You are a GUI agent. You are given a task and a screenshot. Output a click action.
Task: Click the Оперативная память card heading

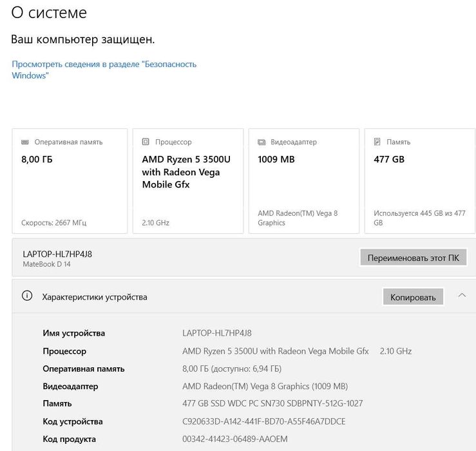point(68,142)
